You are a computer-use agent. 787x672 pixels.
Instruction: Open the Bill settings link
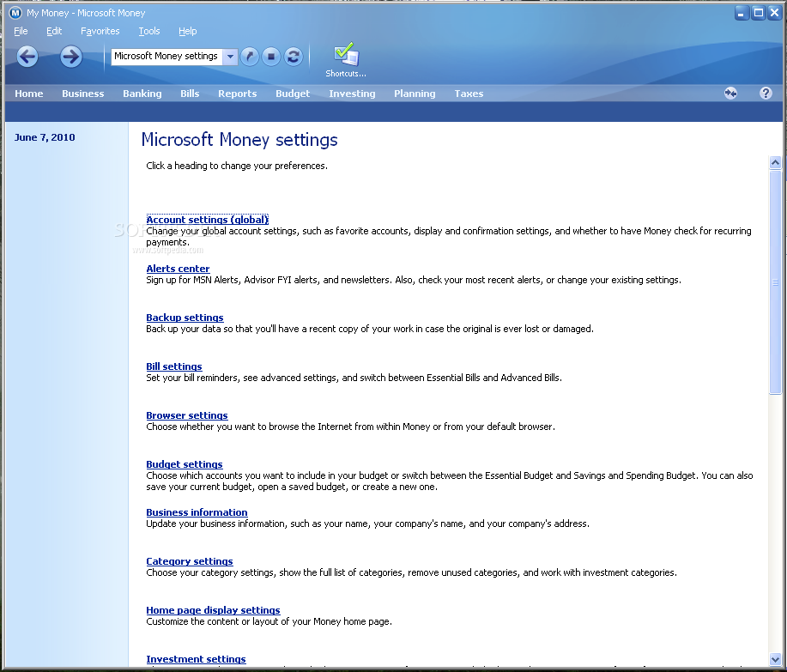174,366
